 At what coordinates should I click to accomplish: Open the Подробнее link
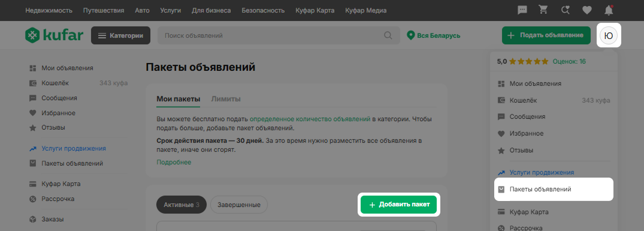tap(174, 163)
